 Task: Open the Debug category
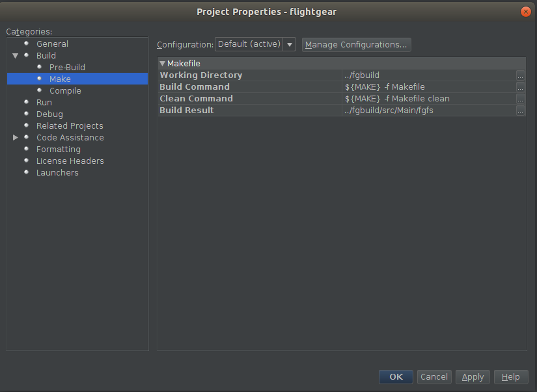click(49, 114)
